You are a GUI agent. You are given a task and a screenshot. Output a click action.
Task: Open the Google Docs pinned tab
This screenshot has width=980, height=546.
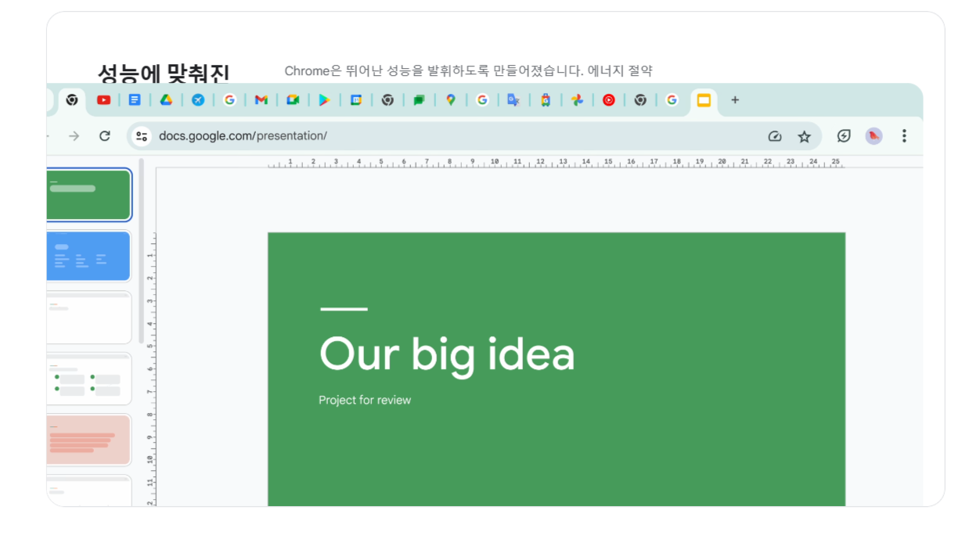(135, 100)
